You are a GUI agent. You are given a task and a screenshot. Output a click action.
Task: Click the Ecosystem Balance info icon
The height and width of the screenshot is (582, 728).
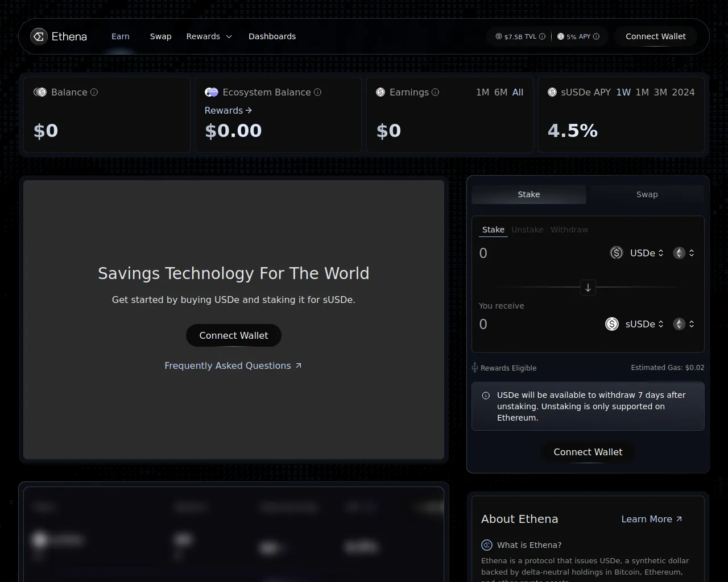pos(317,92)
